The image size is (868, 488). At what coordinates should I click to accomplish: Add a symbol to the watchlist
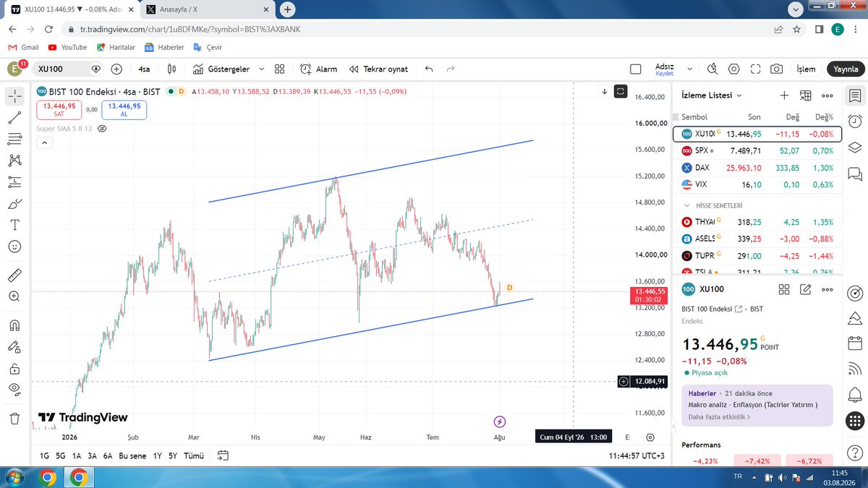pyautogui.click(x=784, y=95)
